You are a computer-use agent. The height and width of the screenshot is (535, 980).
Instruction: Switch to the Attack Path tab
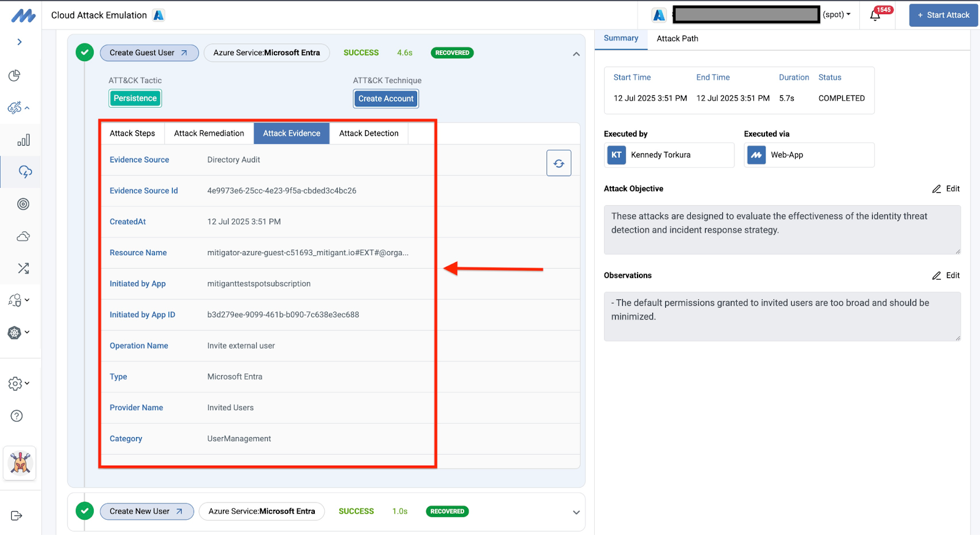[677, 39]
